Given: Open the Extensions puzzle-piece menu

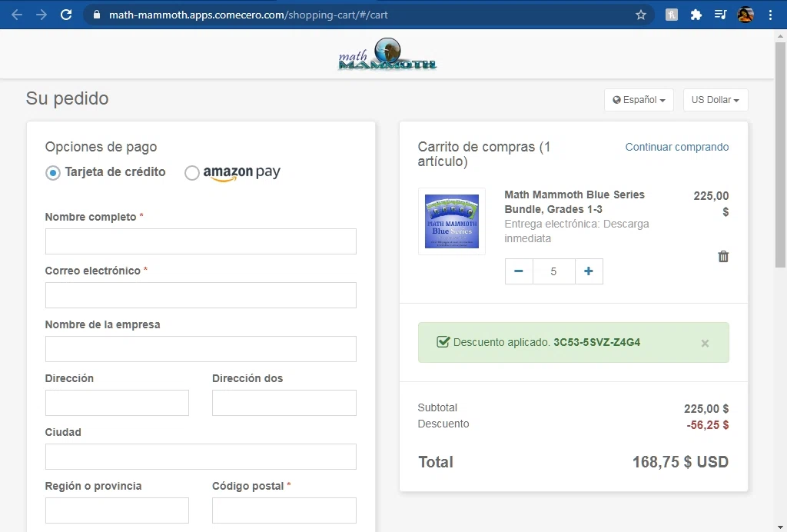Looking at the screenshot, I should pos(696,15).
